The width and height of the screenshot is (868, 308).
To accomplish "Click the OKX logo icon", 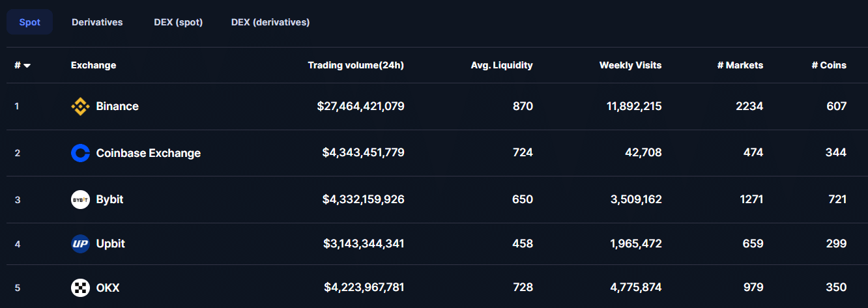I will coord(80,287).
